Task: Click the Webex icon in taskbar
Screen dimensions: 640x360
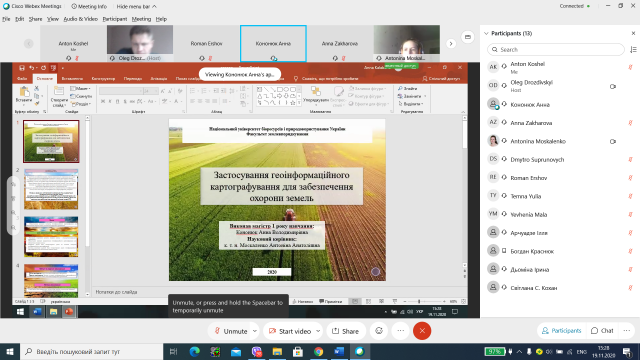Action: pos(360,351)
